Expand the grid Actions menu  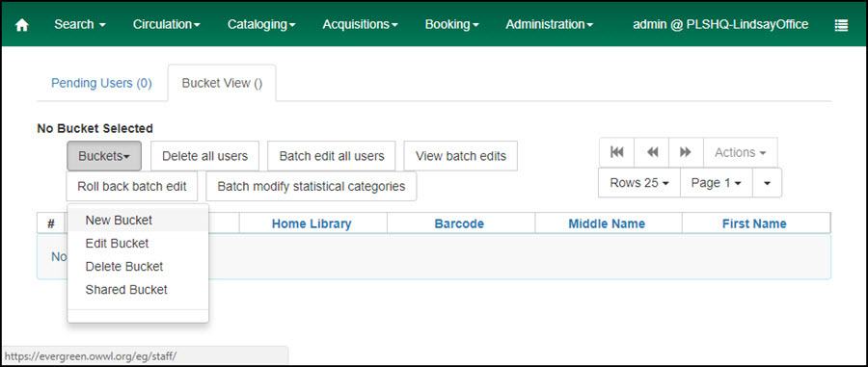pyautogui.click(x=740, y=152)
